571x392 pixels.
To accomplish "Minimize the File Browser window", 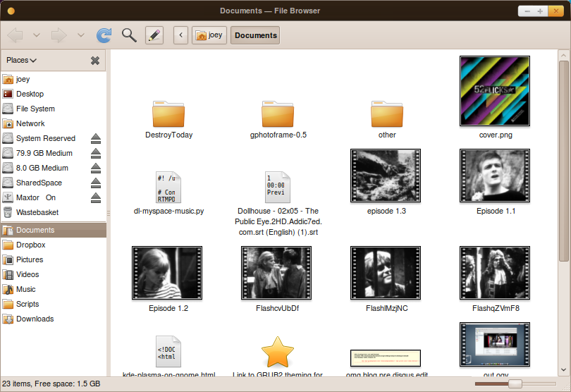I will pos(527,11).
